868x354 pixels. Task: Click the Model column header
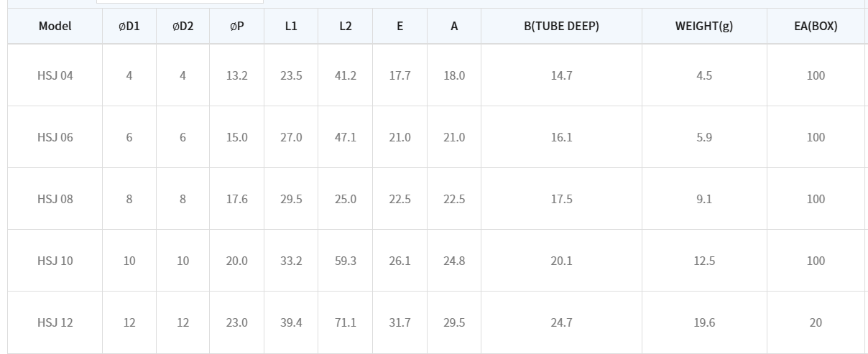[55, 27]
